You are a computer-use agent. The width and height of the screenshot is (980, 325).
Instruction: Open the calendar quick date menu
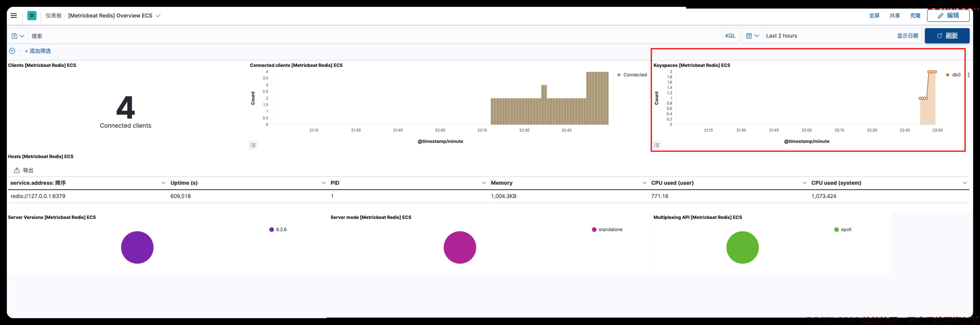click(752, 36)
